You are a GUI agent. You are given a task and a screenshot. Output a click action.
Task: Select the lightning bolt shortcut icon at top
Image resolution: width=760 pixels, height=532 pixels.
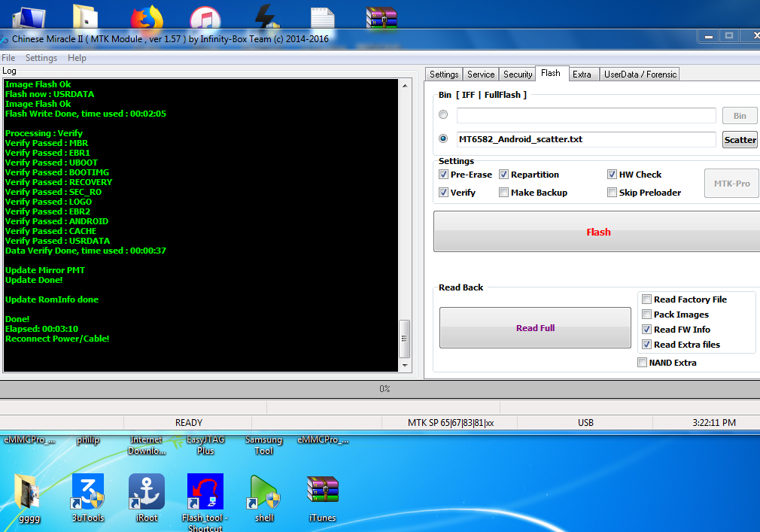click(x=266, y=17)
